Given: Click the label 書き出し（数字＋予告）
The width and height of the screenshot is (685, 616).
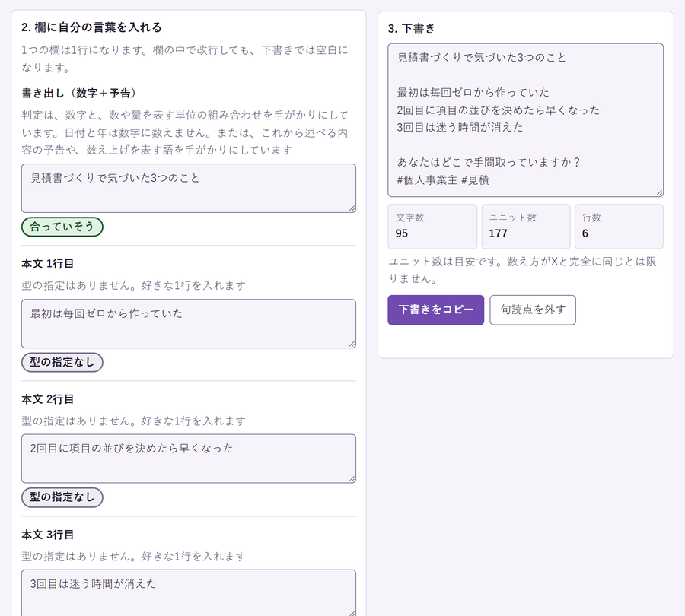Looking at the screenshot, I should click(78, 93).
